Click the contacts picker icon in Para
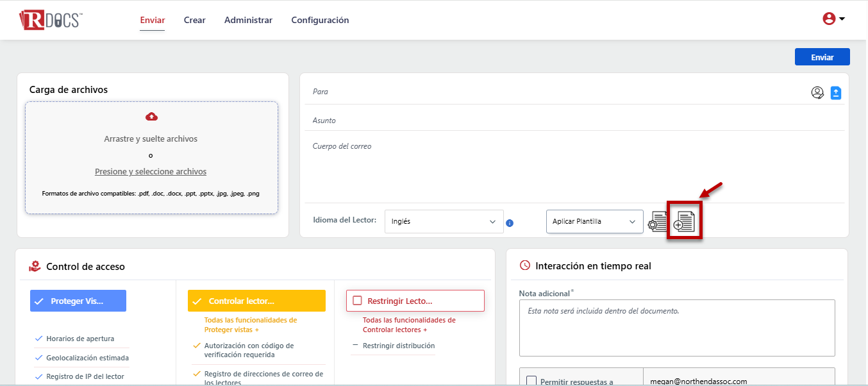868x386 pixels. 817,93
